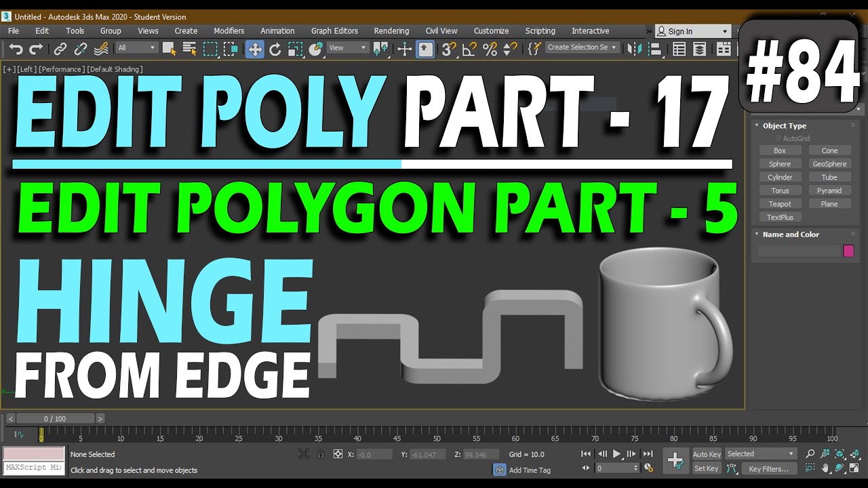
Task: Enable Auto Key mode
Action: point(707,454)
